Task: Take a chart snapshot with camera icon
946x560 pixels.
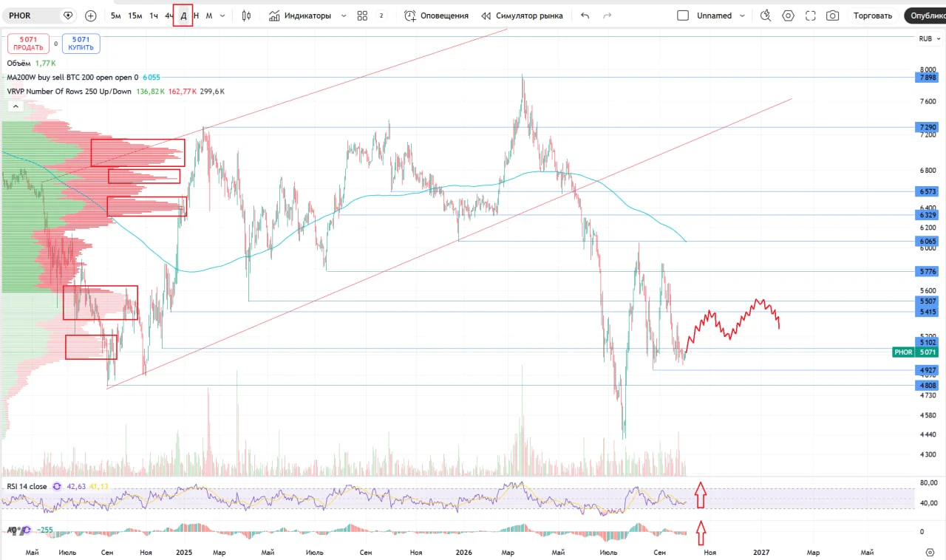Action: (x=832, y=16)
